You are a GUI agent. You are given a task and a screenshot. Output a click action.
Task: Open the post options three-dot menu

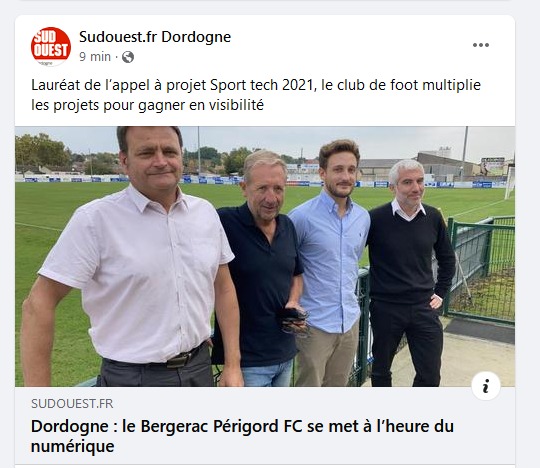(481, 45)
